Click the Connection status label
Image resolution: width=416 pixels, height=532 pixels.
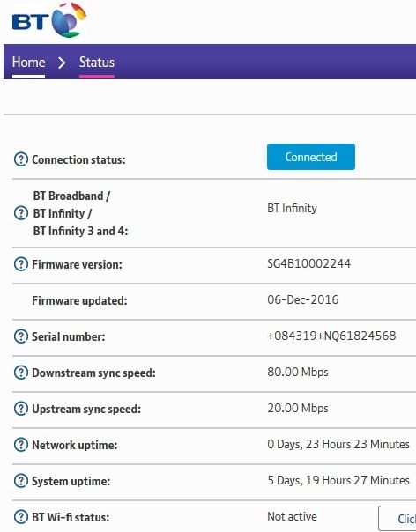click(x=78, y=159)
